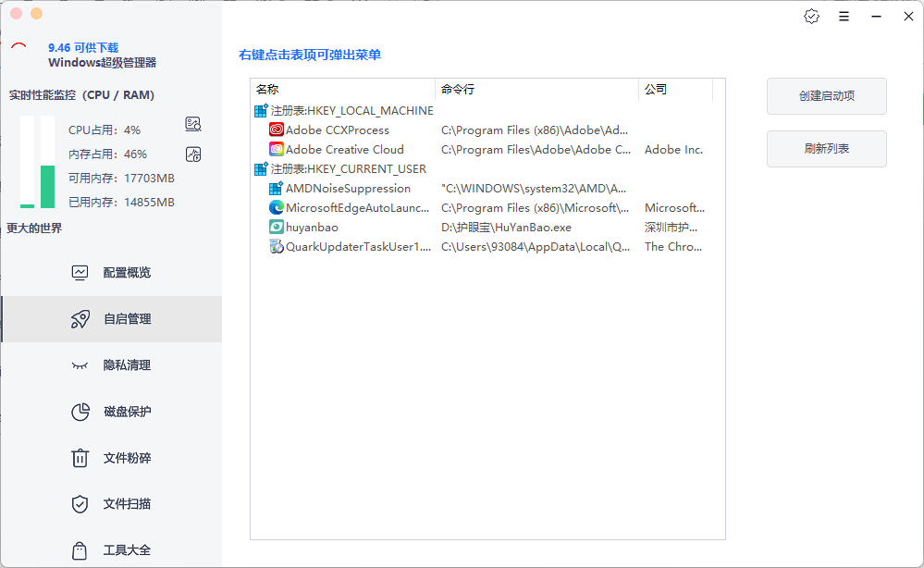Select the 文件粉碎 file shredder icon
This screenshot has width=924, height=568.
pyautogui.click(x=80, y=457)
